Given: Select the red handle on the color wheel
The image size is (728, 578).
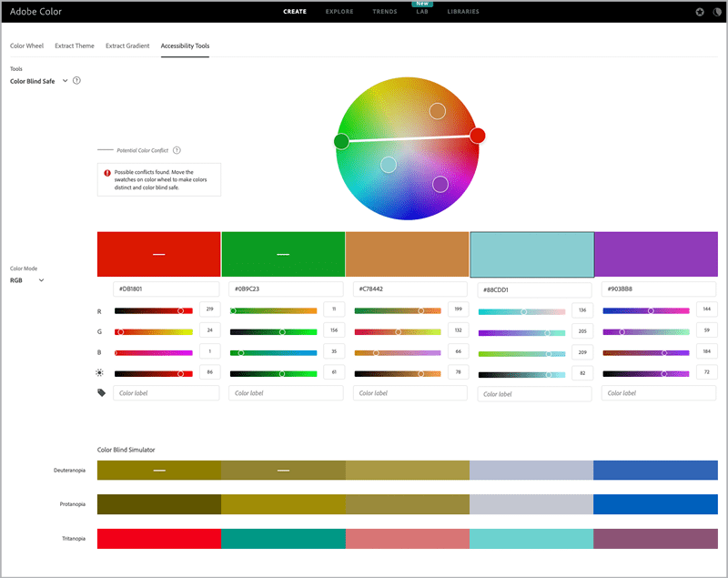Looking at the screenshot, I should tap(477, 136).
